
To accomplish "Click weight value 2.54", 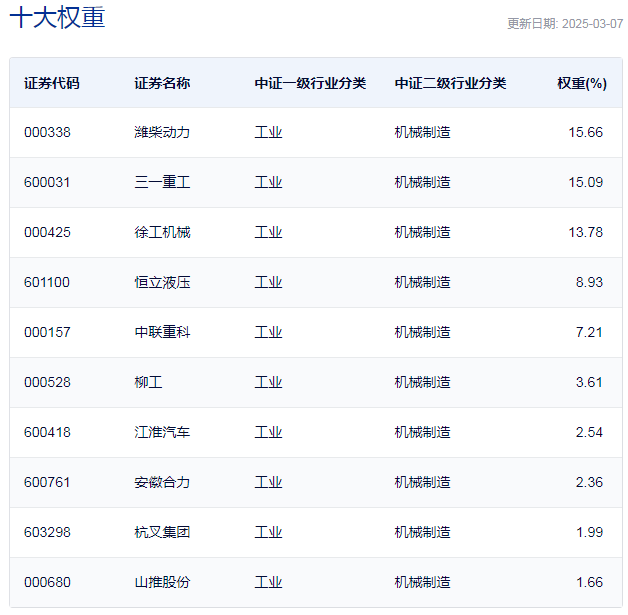I will pyautogui.click(x=589, y=432).
